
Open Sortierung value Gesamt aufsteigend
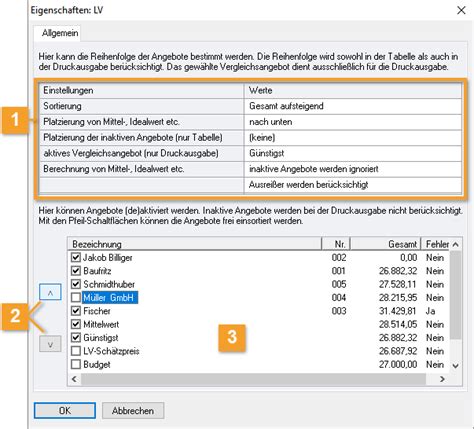click(353, 106)
